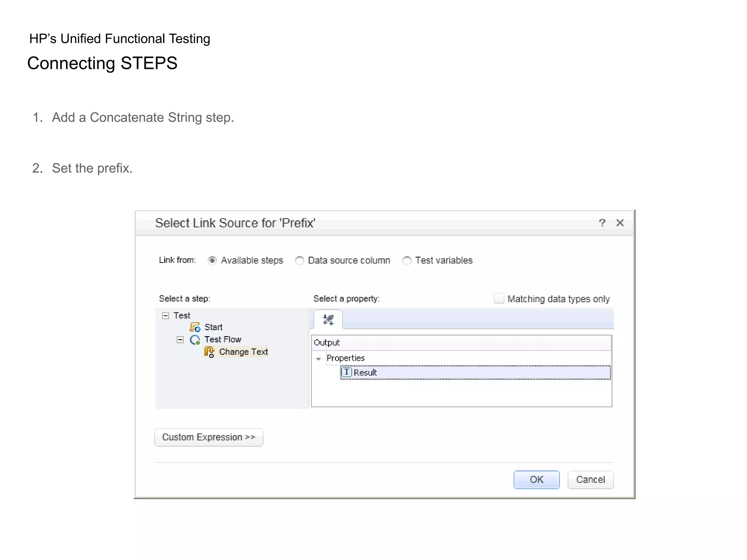Confirm with the OK button
Viewport: 747px width, 560px height.
537,480
